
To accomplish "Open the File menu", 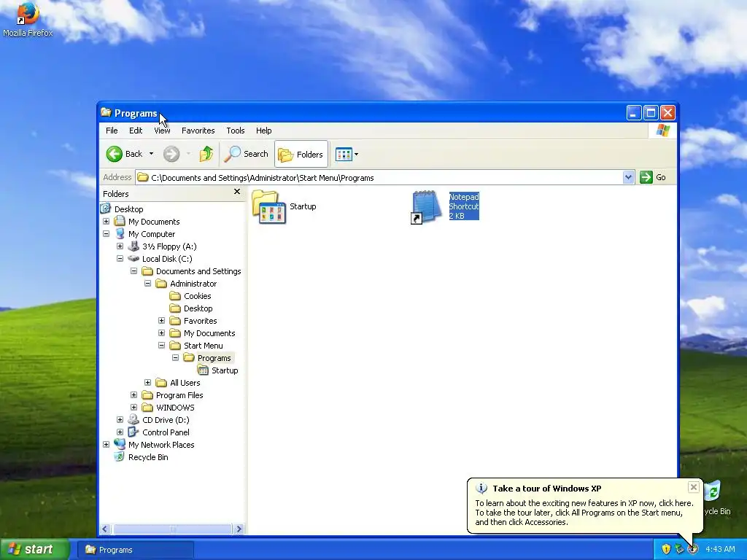I will point(112,131).
